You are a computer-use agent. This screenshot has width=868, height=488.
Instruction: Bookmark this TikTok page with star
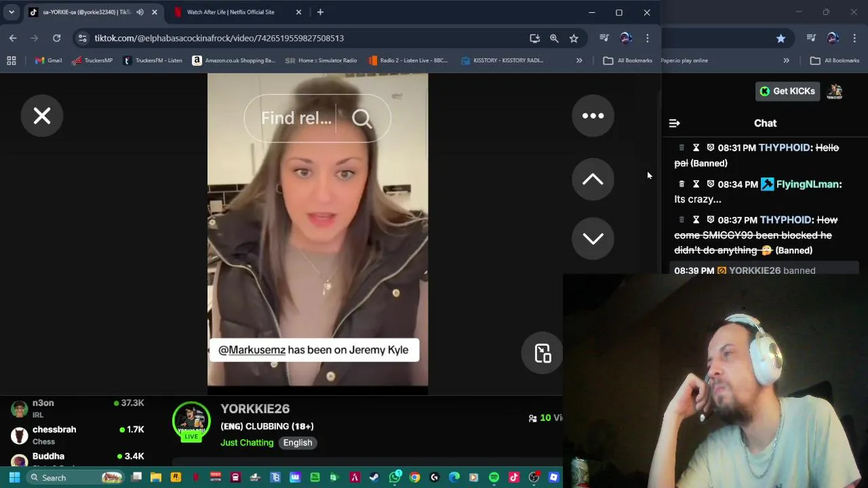[574, 38]
